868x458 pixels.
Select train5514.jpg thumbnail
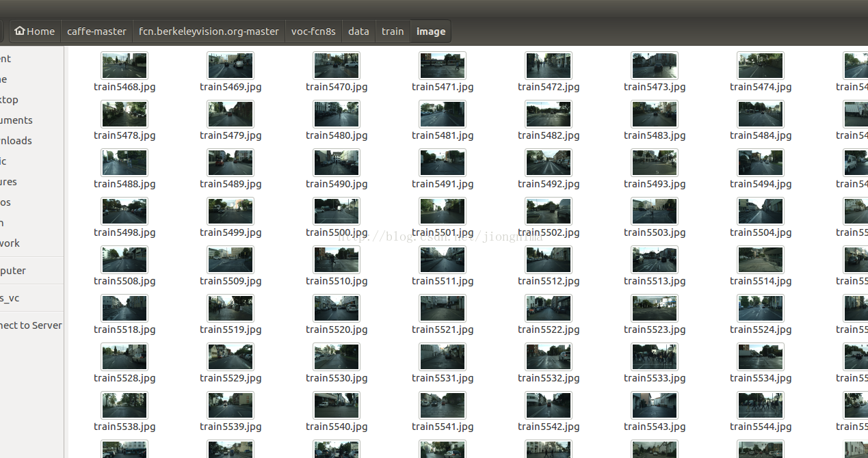click(761, 260)
